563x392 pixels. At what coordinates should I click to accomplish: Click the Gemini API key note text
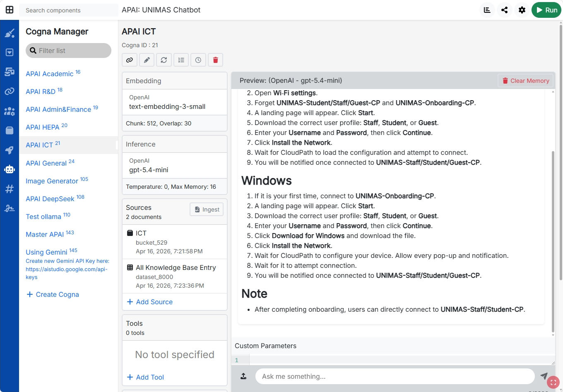(67, 269)
